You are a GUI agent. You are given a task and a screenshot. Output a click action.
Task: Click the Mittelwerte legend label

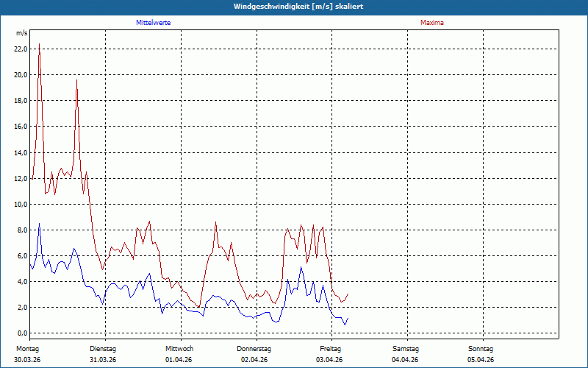coord(153,23)
